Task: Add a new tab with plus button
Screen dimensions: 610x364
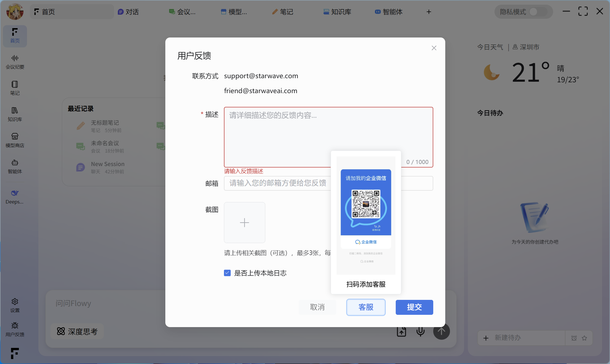Action: [429, 12]
